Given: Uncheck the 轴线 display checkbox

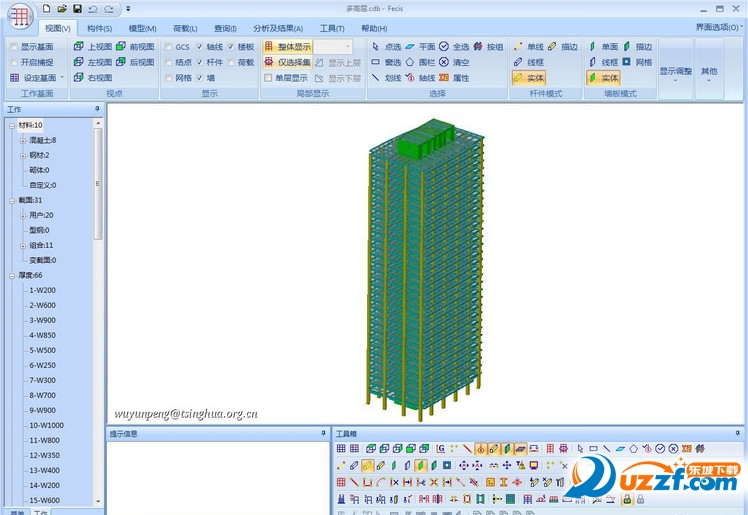Looking at the screenshot, I should 199,47.
